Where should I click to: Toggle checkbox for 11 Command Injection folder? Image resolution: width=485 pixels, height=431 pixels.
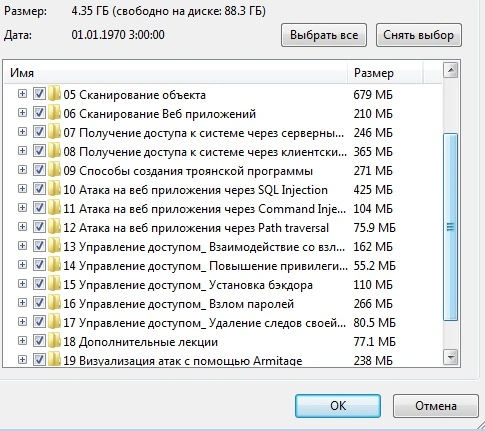39,208
